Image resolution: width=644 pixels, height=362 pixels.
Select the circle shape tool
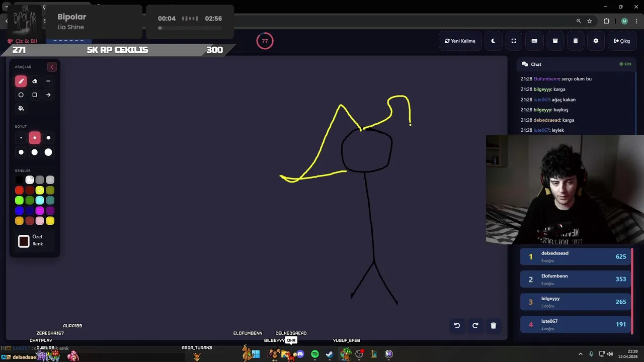point(21,95)
